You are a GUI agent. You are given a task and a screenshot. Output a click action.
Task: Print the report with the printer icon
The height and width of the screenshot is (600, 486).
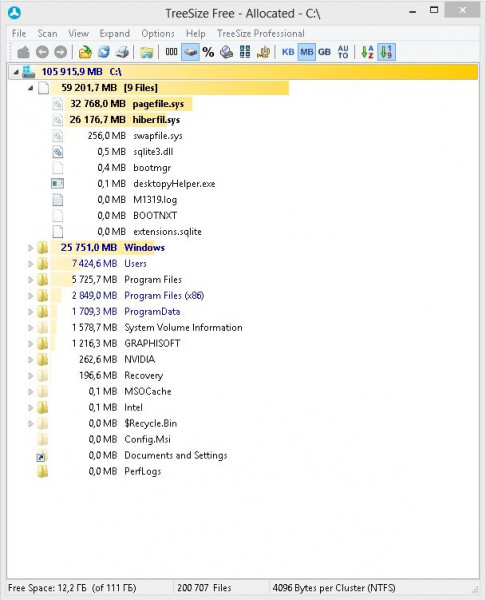point(122,52)
